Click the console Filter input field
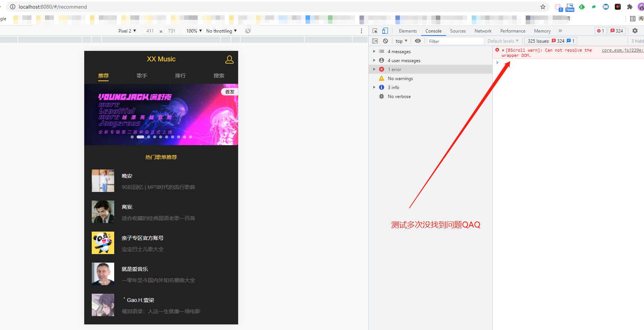This screenshot has height=330, width=644. [x=456, y=41]
